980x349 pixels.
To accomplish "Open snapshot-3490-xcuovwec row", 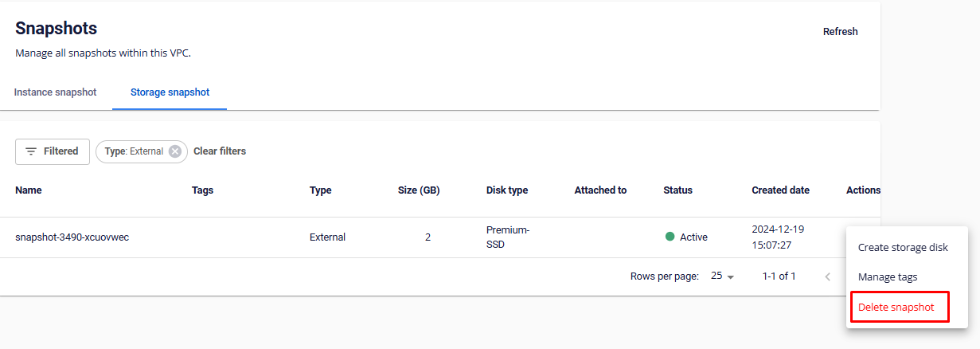I will [x=72, y=237].
